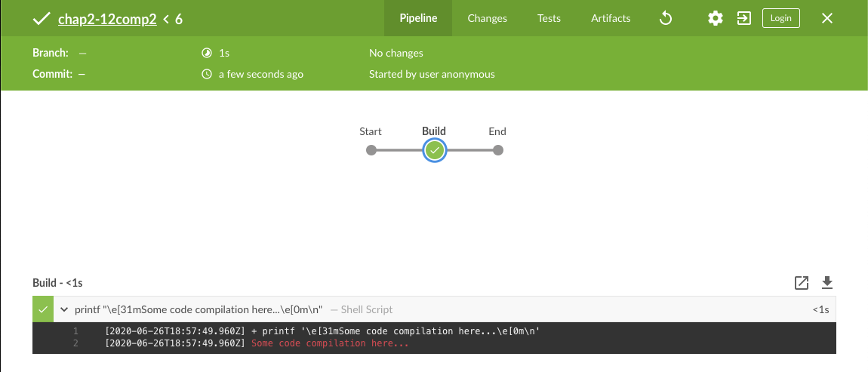Switch to the Pipeline tab
868x372 pixels.
click(418, 18)
